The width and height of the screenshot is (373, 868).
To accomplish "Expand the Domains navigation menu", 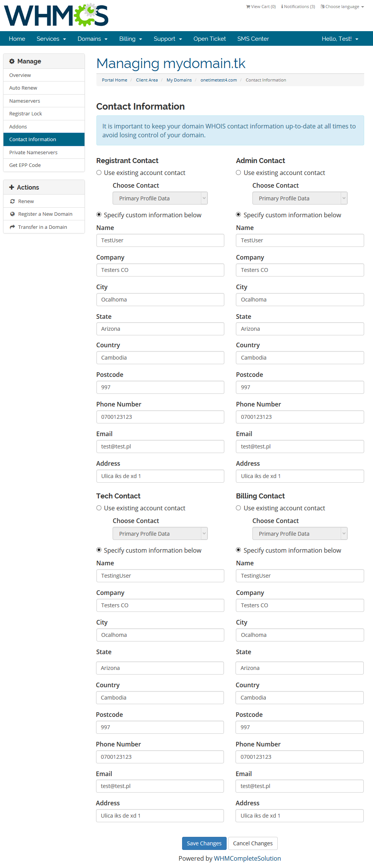I will (92, 39).
